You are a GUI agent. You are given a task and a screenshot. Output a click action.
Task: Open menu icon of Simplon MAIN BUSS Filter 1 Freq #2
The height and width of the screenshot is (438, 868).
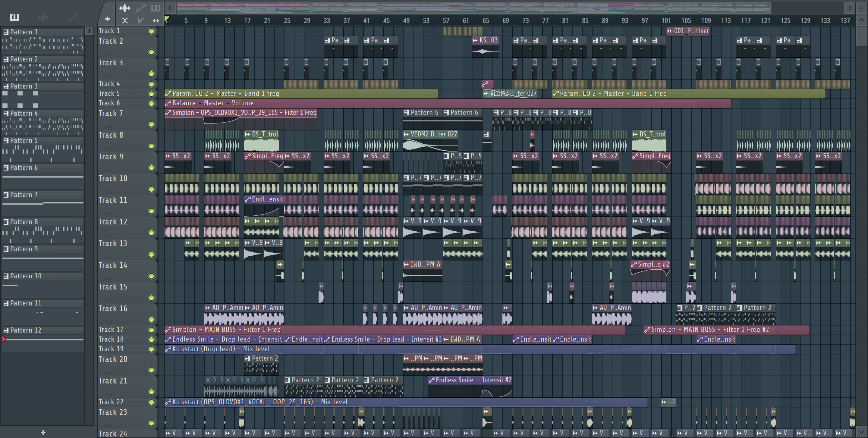point(647,330)
